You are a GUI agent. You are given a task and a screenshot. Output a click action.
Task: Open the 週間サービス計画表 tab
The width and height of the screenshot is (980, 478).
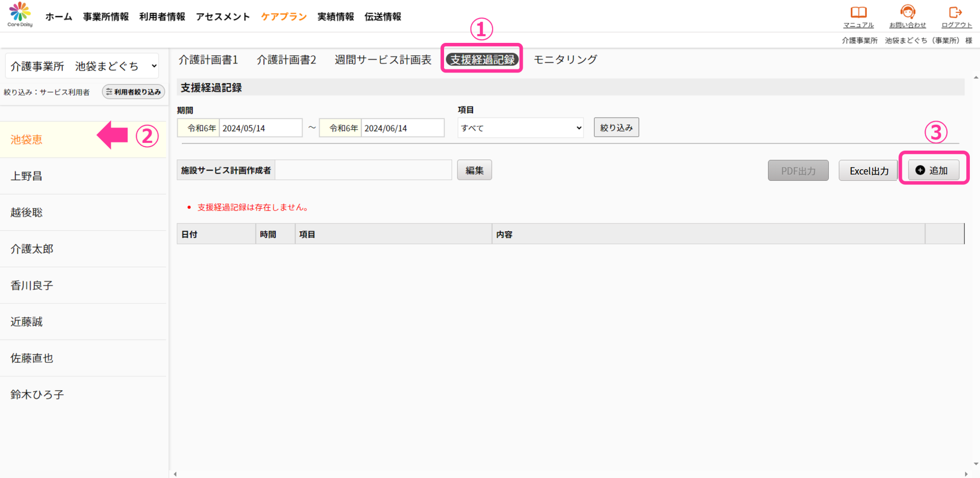[x=383, y=60]
